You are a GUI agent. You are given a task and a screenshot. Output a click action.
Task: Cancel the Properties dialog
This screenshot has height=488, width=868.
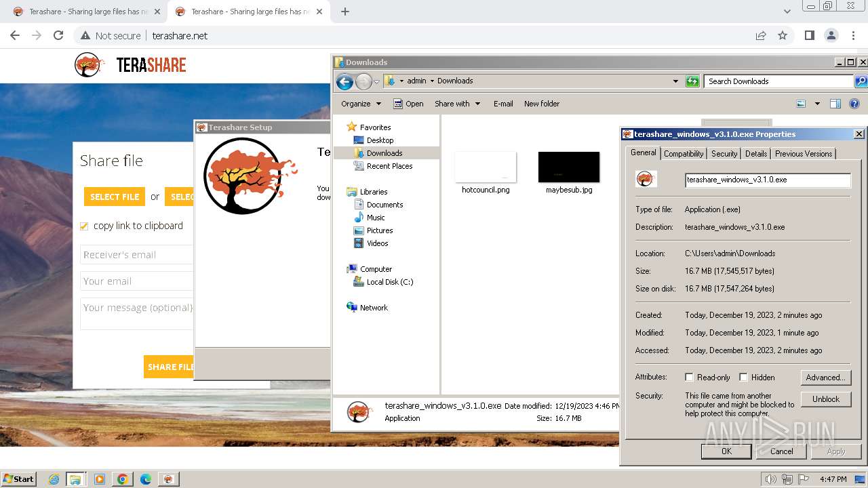tap(781, 451)
